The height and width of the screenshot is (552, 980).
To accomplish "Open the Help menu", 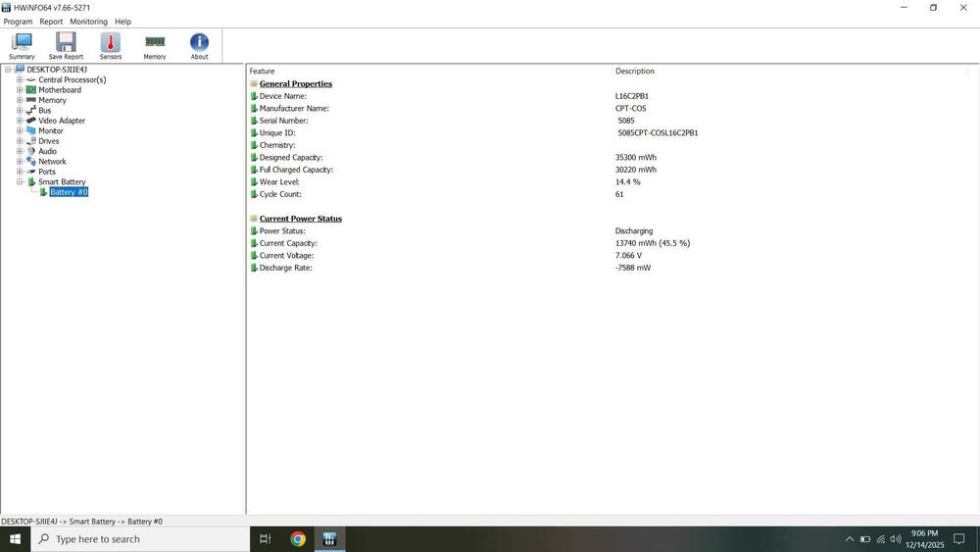I will (x=123, y=22).
